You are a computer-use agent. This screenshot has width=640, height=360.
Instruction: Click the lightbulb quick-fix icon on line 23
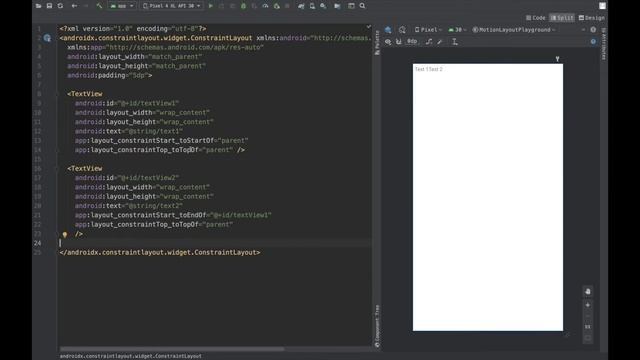click(x=64, y=234)
